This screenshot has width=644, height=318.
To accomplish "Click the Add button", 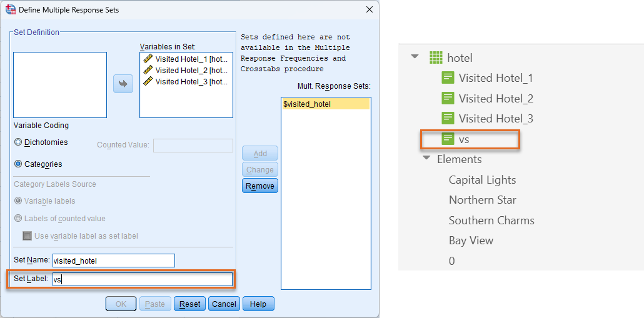I will pos(260,154).
